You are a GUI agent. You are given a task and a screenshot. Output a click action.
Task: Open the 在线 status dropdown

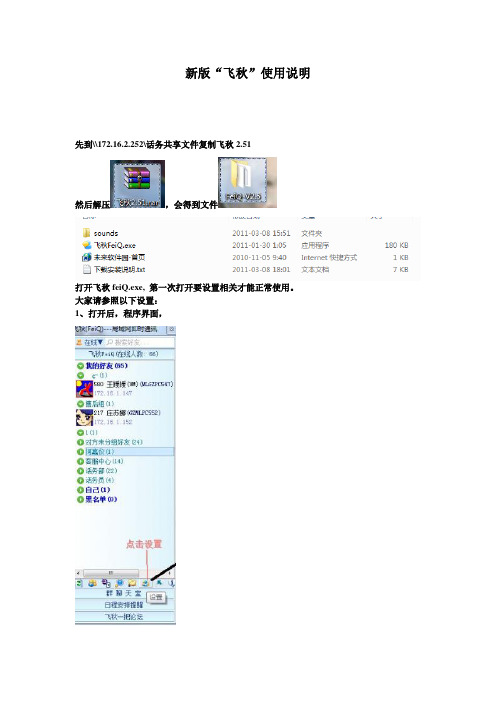click(94, 342)
